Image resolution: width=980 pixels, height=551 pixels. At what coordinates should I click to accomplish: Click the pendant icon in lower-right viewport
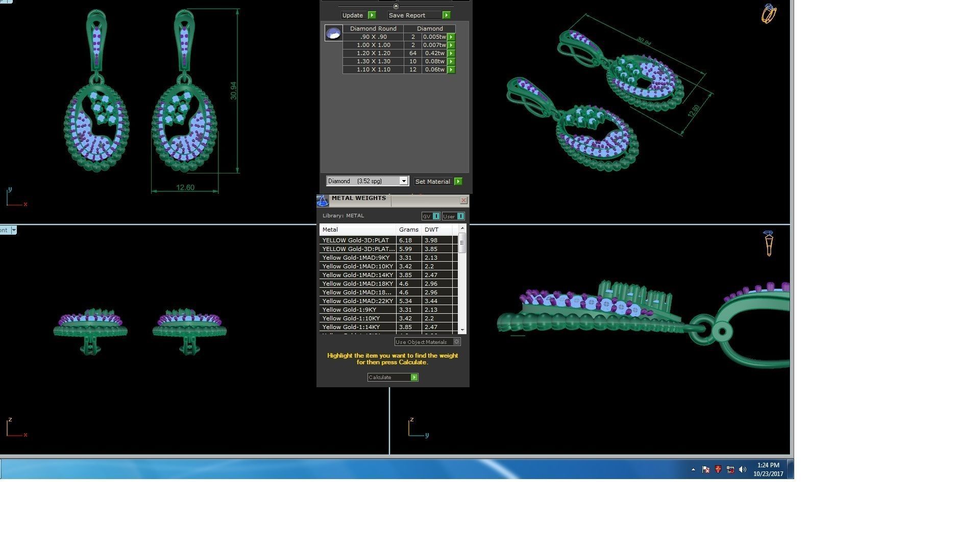point(769,243)
